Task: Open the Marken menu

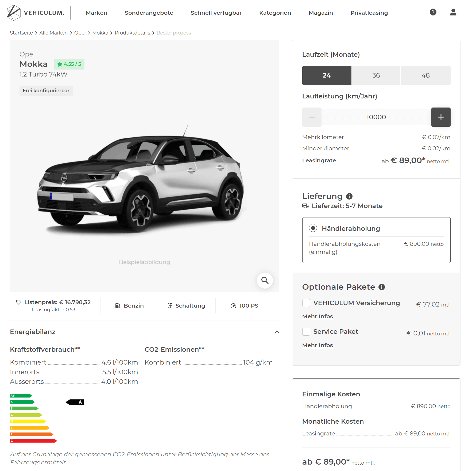Action: pyautogui.click(x=96, y=13)
